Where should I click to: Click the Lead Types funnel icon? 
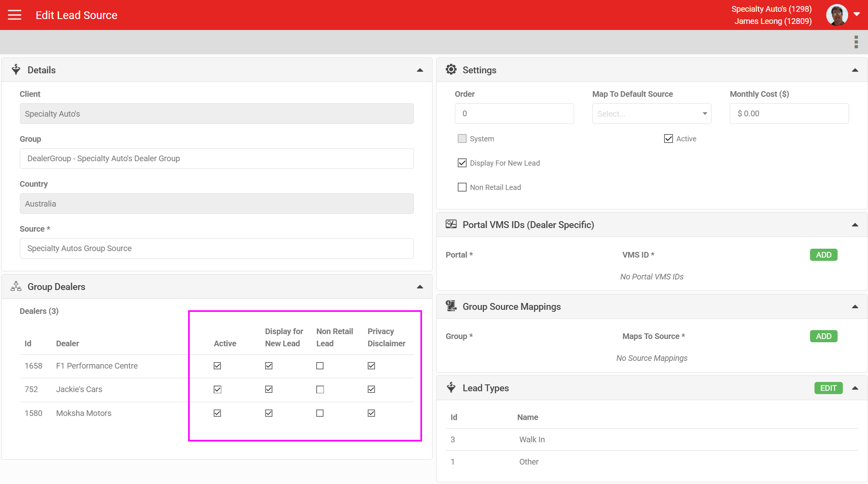(x=451, y=388)
